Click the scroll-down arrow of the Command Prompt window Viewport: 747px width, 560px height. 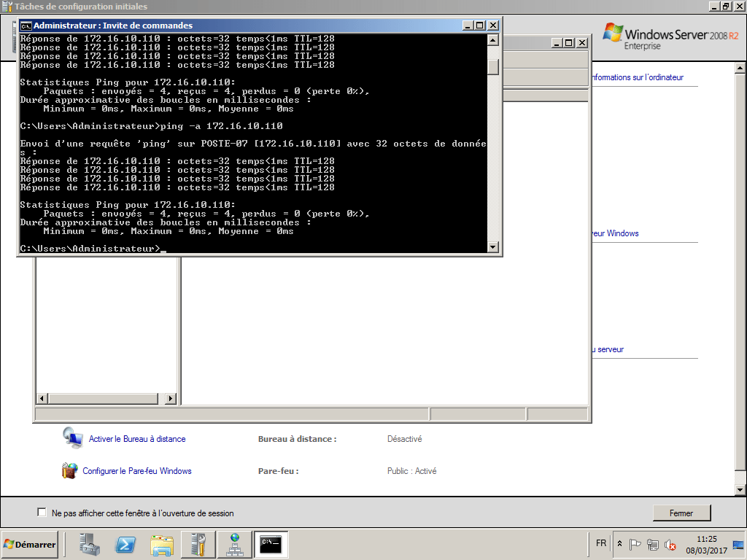coord(493,248)
